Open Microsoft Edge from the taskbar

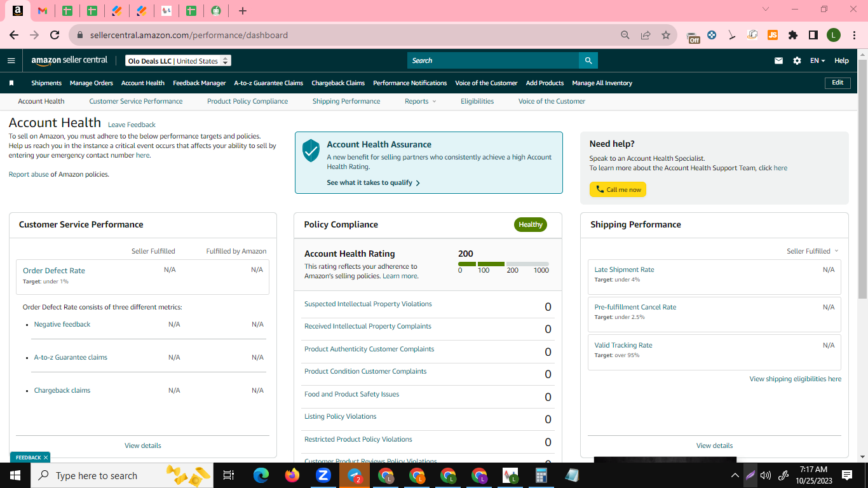pos(261,475)
